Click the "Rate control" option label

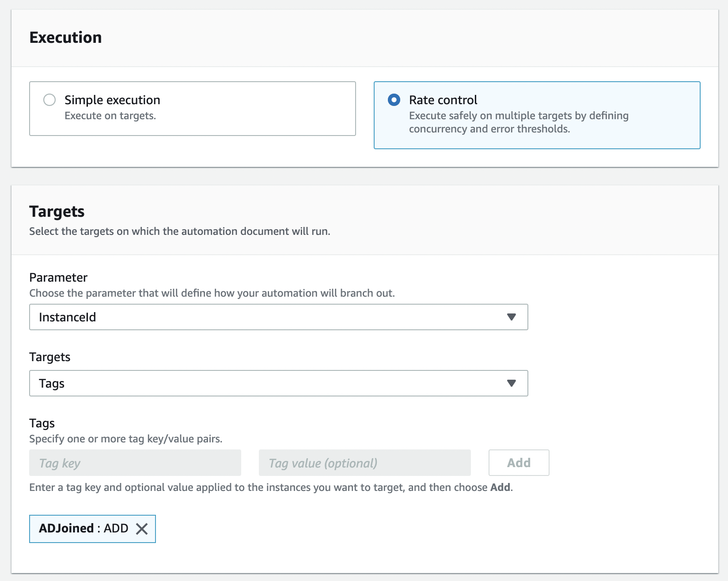click(443, 100)
